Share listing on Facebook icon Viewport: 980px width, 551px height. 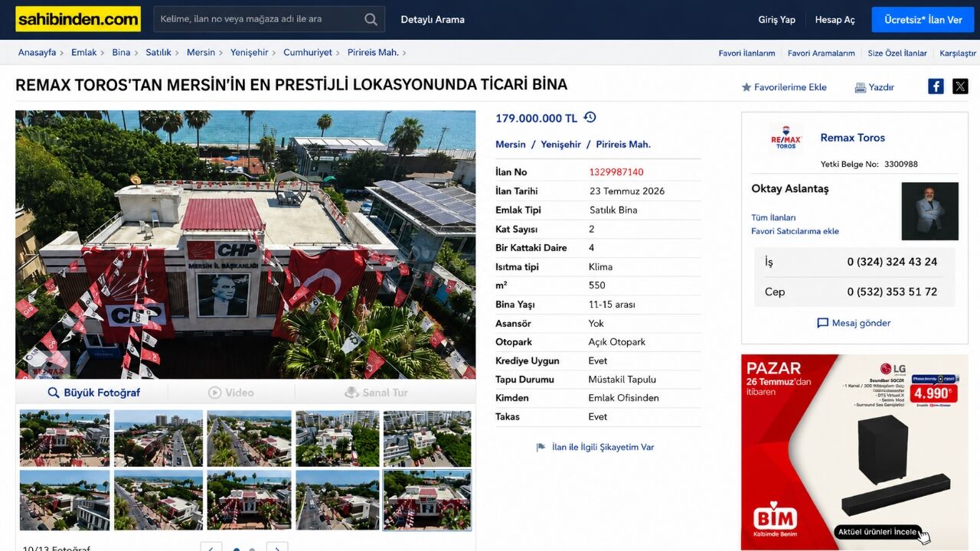(x=936, y=86)
